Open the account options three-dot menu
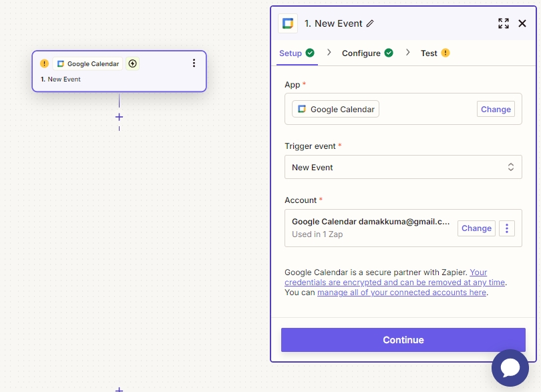The image size is (541, 392). click(x=507, y=228)
